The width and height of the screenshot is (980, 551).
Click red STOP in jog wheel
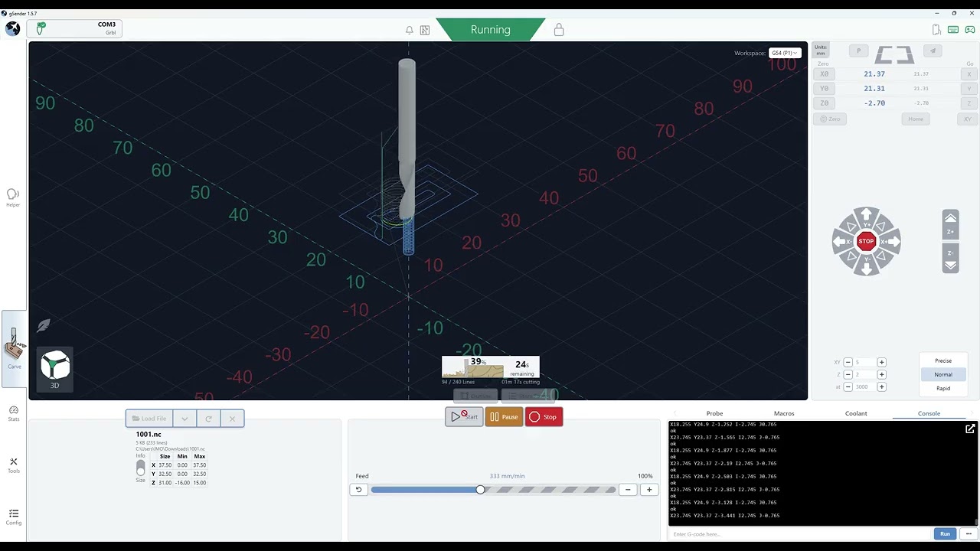click(866, 241)
